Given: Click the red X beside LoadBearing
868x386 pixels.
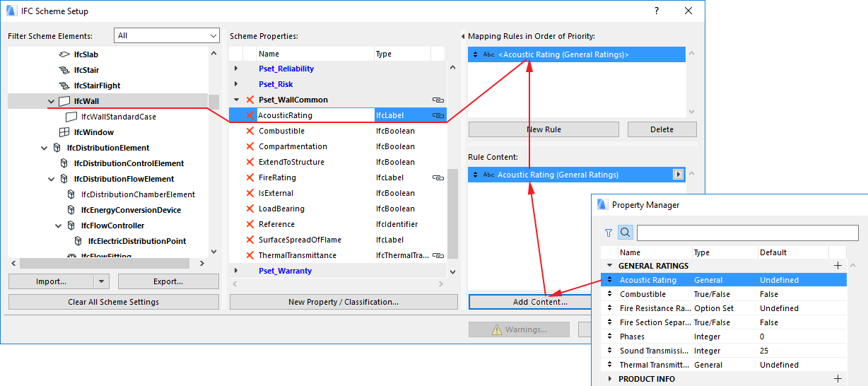Looking at the screenshot, I should [250, 209].
